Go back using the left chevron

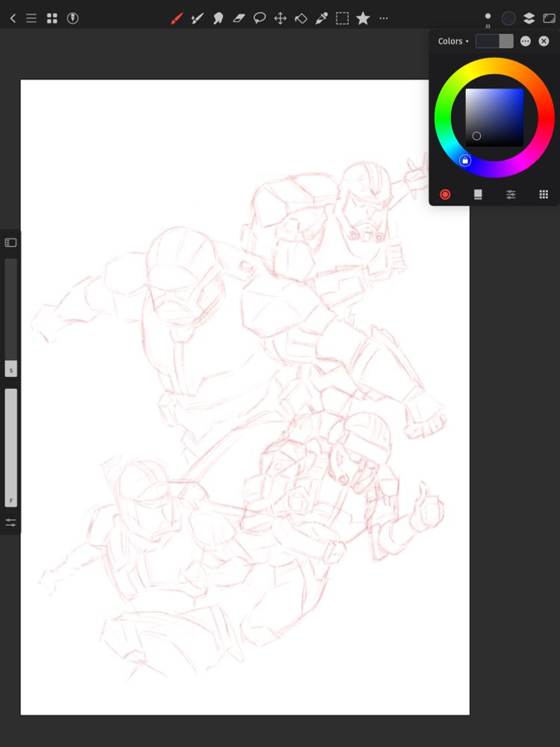[x=13, y=19]
